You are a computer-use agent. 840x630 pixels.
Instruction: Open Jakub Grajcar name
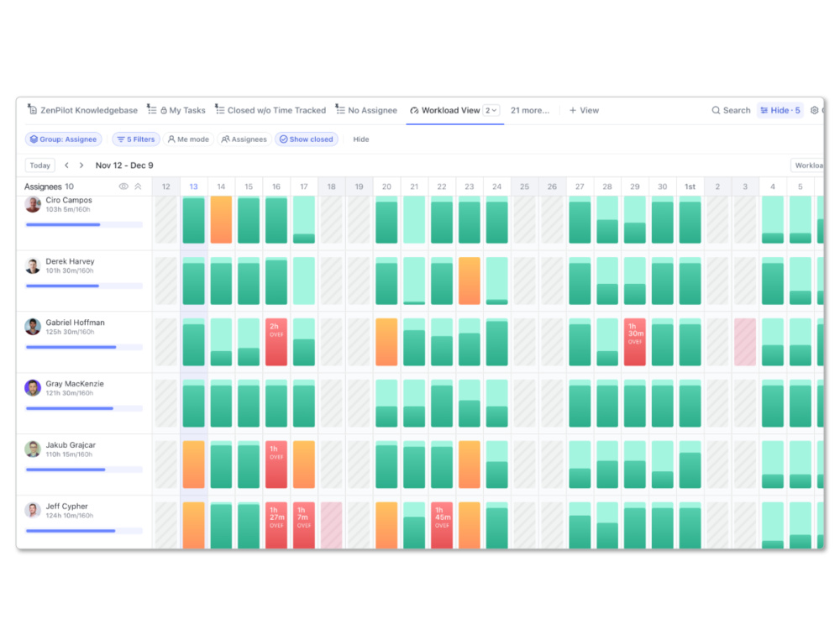tap(71, 444)
